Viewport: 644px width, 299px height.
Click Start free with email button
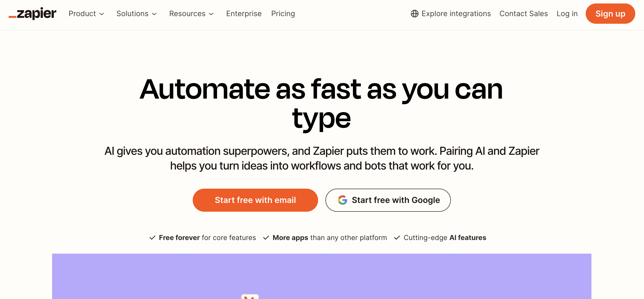pos(255,200)
